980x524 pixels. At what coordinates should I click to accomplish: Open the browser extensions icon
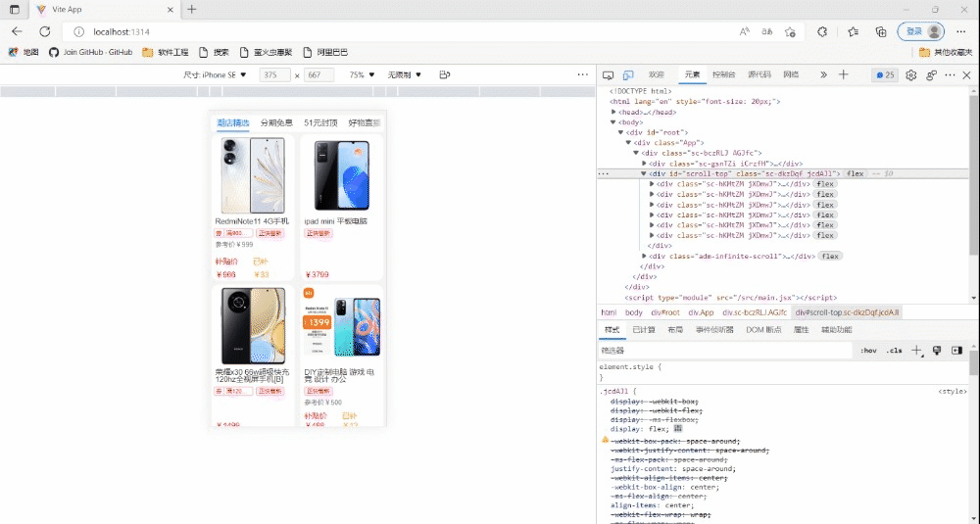tap(822, 31)
